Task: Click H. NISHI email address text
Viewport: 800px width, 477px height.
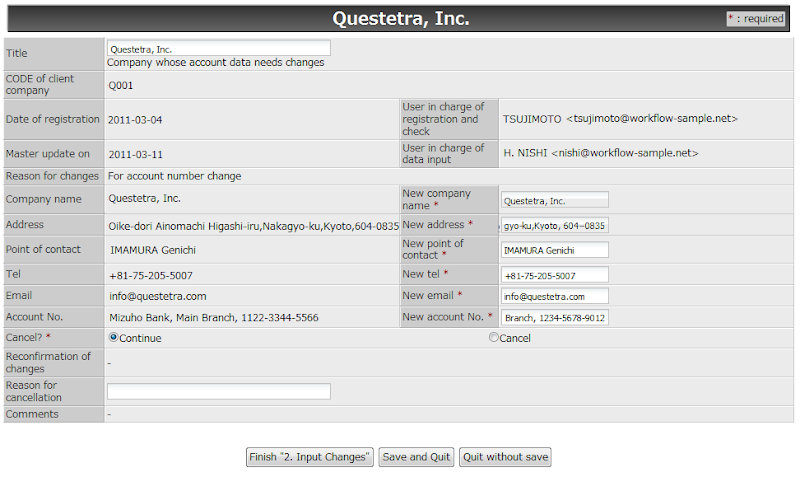Action: 624,153
